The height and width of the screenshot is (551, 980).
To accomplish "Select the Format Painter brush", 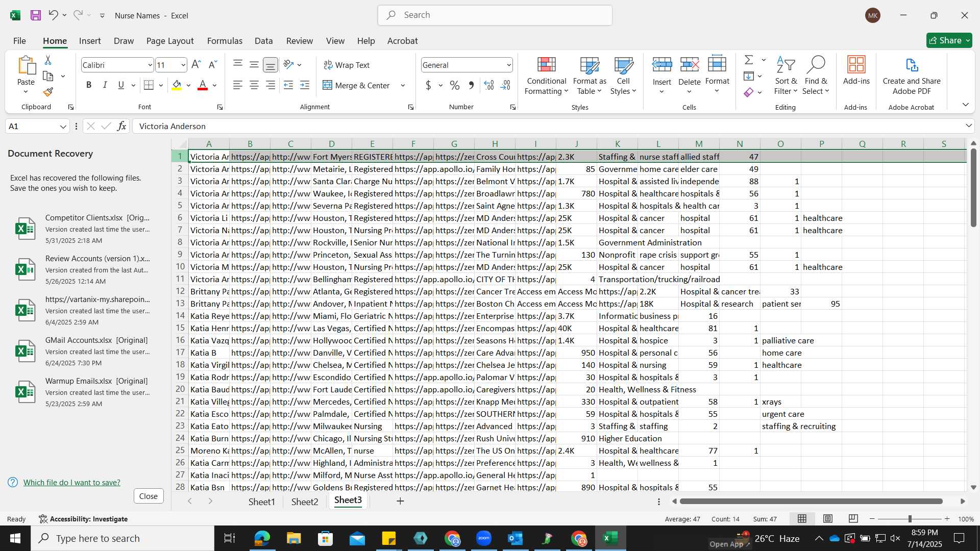I will [48, 92].
